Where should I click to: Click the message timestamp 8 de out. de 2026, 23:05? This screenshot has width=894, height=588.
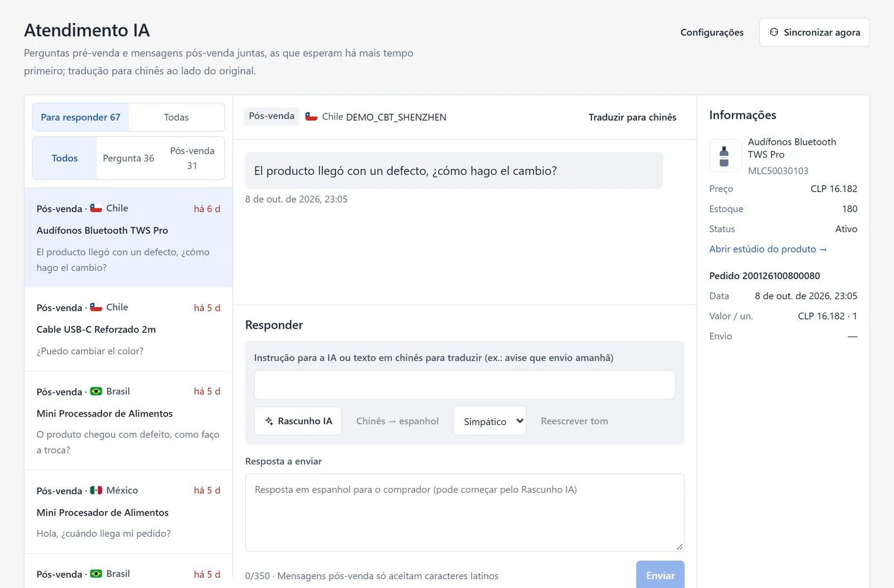(x=296, y=199)
